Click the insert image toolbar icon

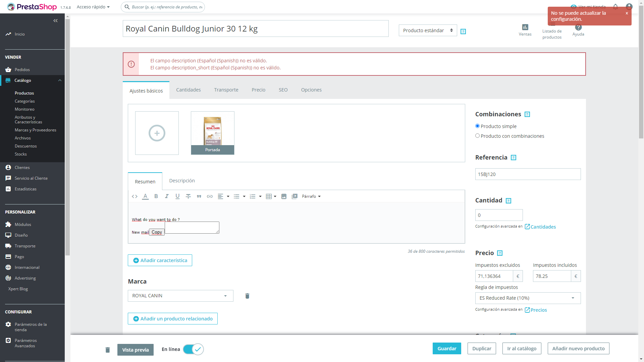[x=284, y=196]
